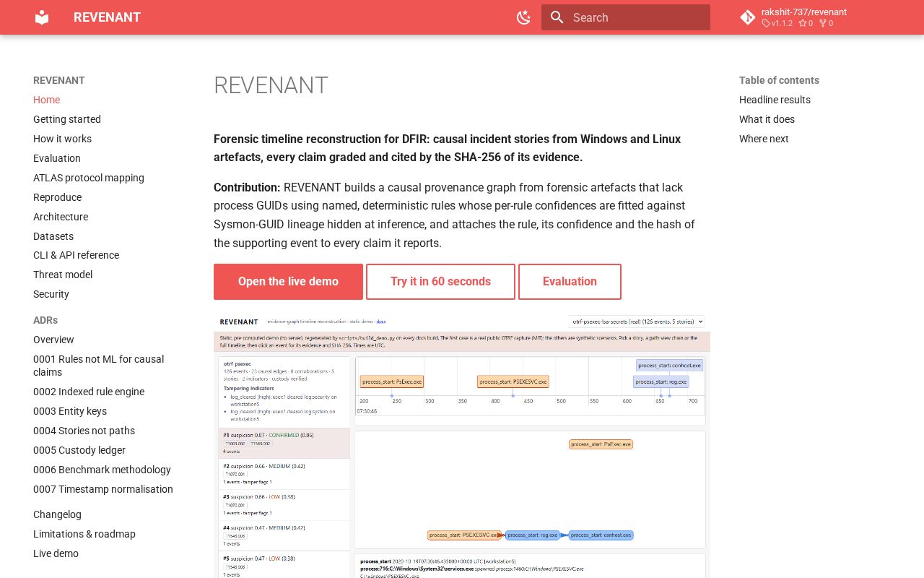924x578 pixels.
Task: Jump to What it does section
Action: [767, 119]
